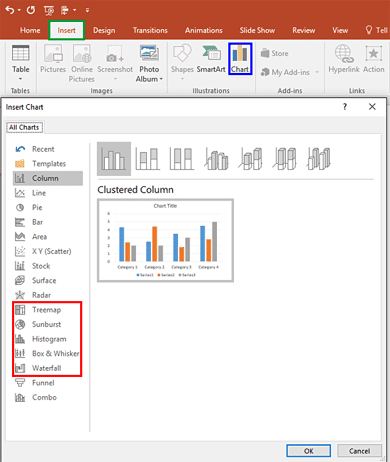Click the Clustered Column chart preview
This screenshot has height=462, width=390.
click(x=165, y=240)
